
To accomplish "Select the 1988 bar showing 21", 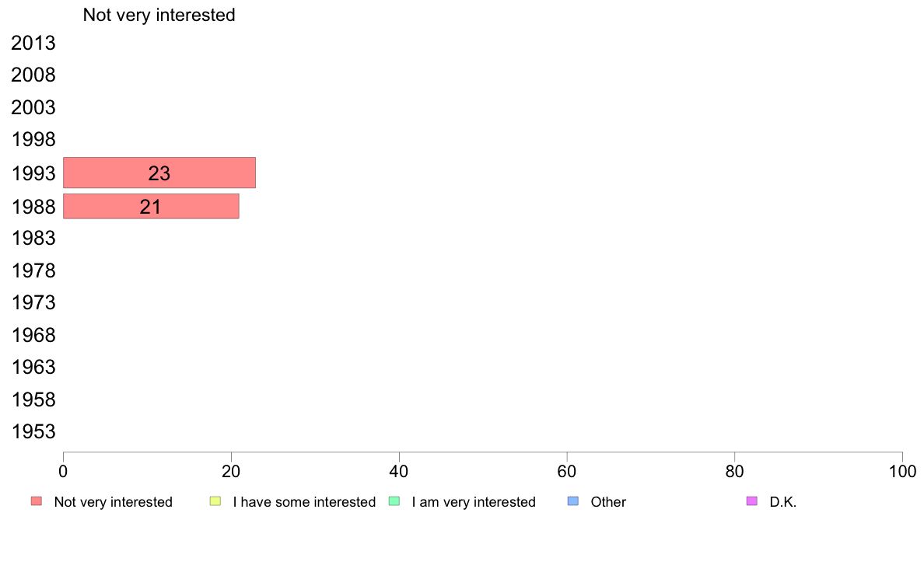I will pyautogui.click(x=151, y=206).
